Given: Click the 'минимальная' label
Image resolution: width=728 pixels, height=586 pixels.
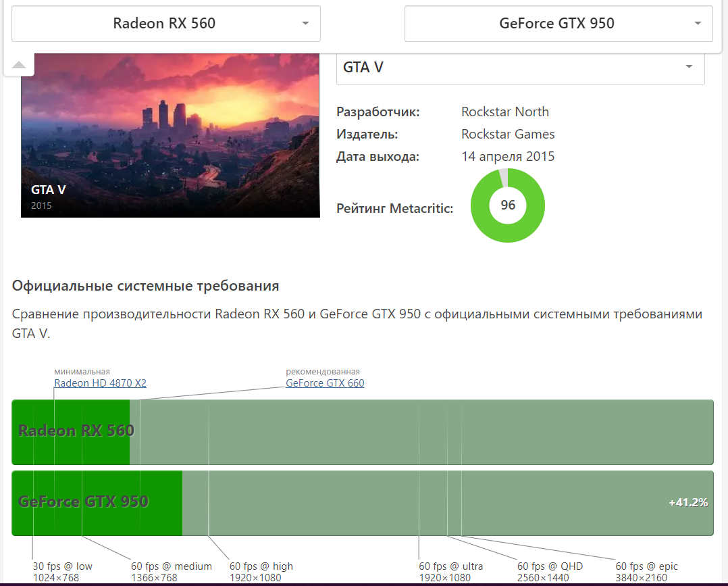Looking at the screenshot, I should pyautogui.click(x=82, y=371).
